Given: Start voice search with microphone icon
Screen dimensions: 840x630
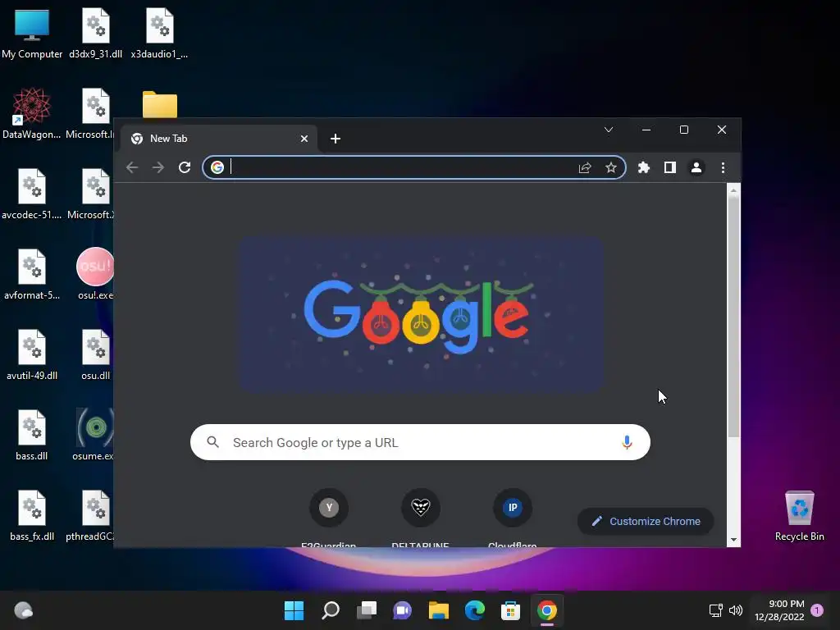Looking at the screenshot, I should click(x=627, y=442).
